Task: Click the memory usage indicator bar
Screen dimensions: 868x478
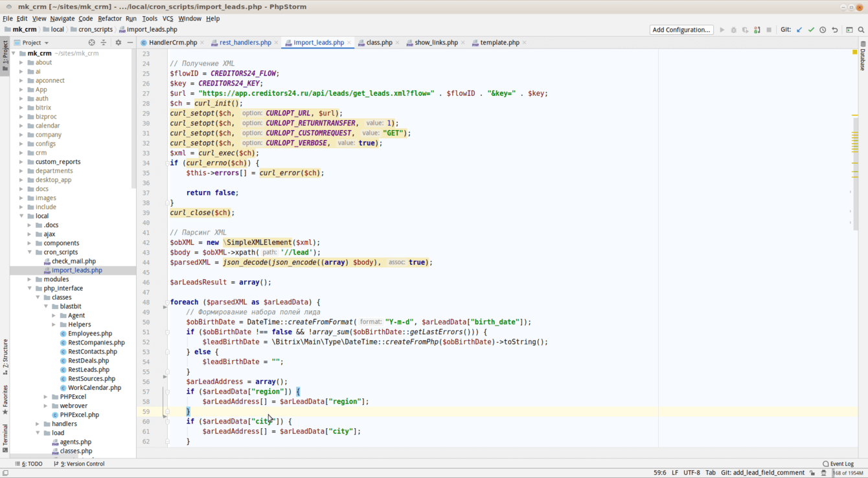Action: point(848,473)
